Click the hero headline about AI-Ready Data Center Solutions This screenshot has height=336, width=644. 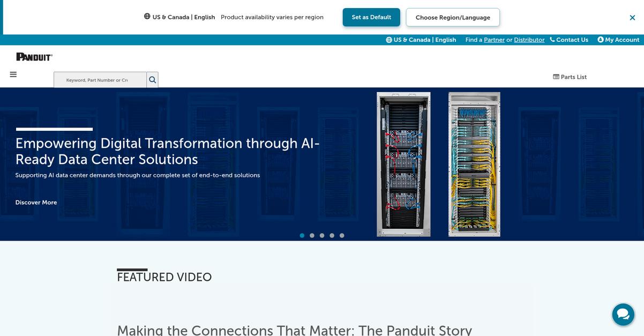point(168,151)
